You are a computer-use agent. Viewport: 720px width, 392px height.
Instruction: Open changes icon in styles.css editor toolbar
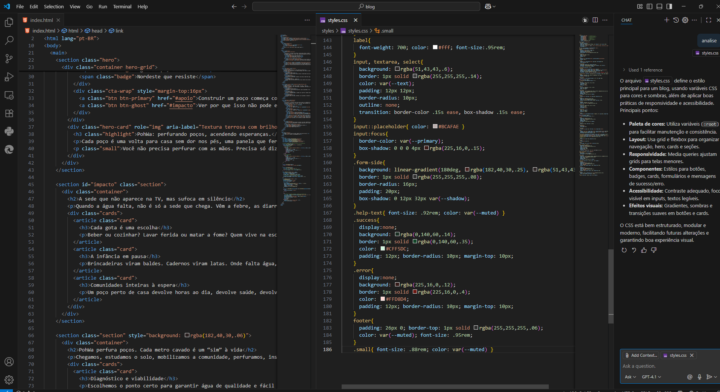pos(585,20)
